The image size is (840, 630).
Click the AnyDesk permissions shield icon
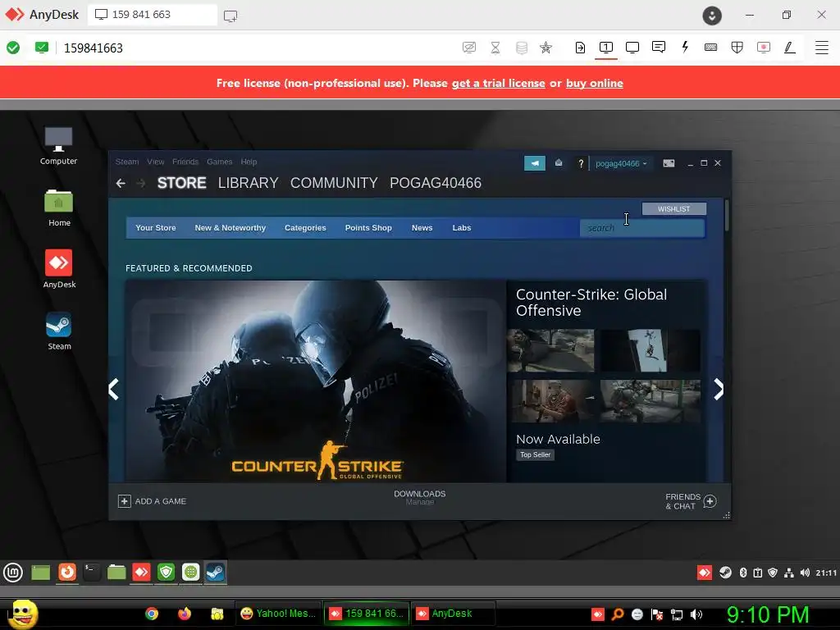pos(737,48)
